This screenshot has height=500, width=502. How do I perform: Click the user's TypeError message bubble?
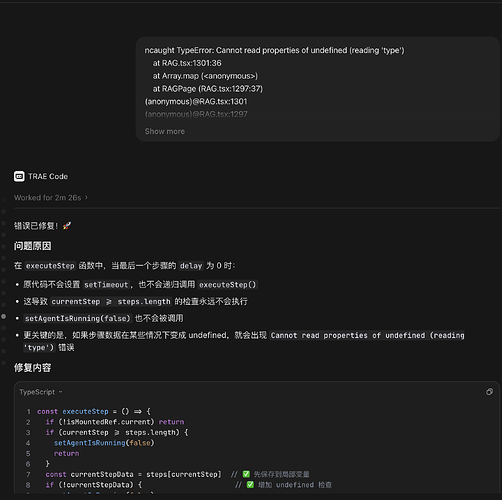coord(318,89)
